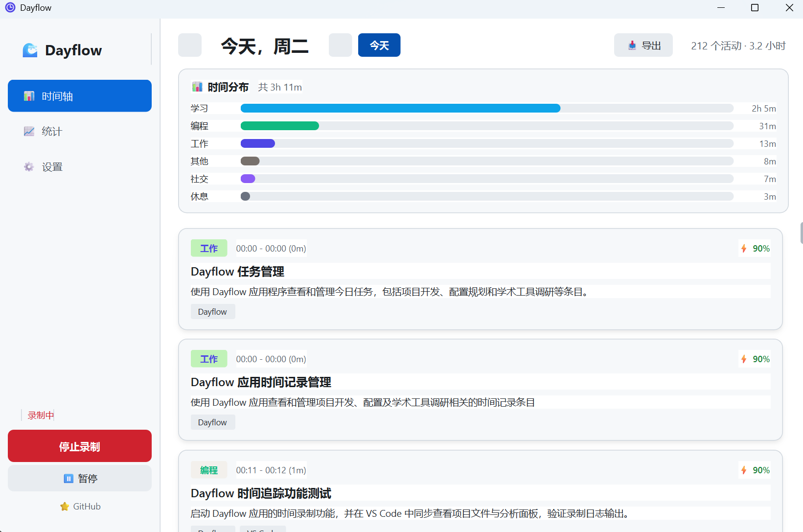Click the gear icon beside 设置

tap(29, 167)
